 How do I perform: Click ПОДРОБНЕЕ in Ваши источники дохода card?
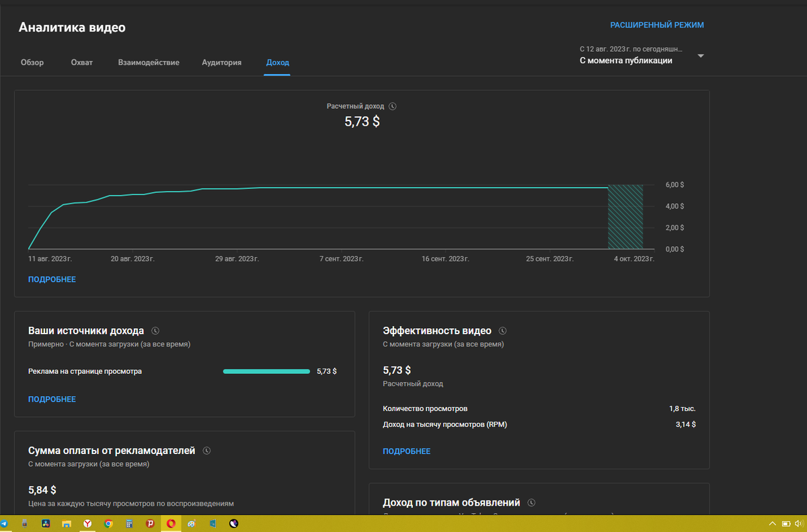[52, 400]
